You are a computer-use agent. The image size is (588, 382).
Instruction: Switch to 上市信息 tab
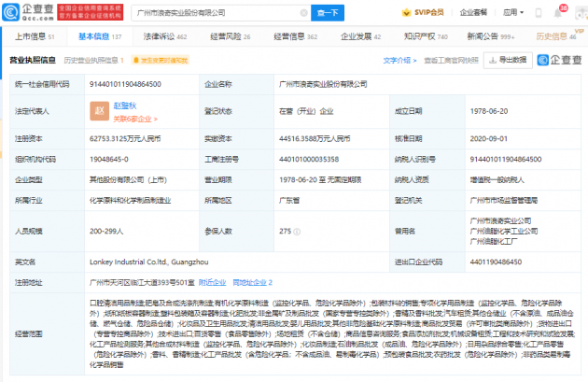point(35,36)
